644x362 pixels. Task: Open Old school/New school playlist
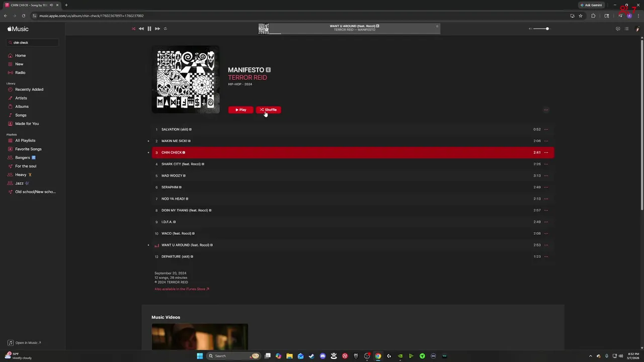[35, 192]
